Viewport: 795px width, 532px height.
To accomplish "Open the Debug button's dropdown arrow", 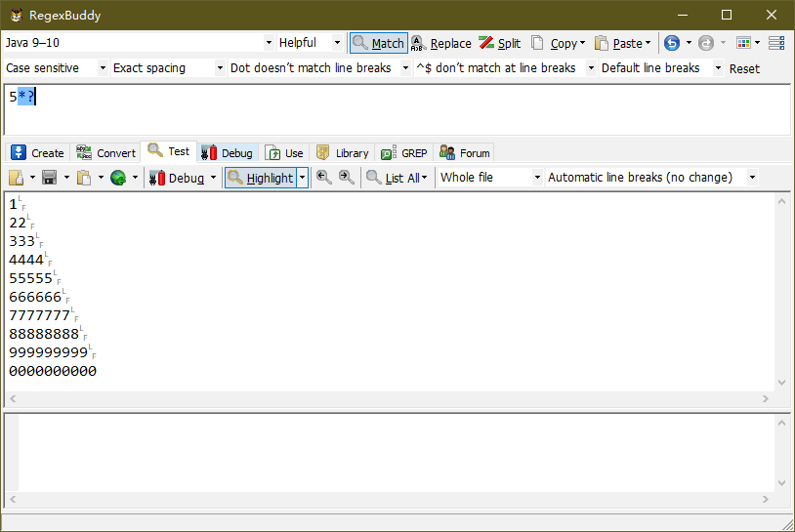I will 214,178.
